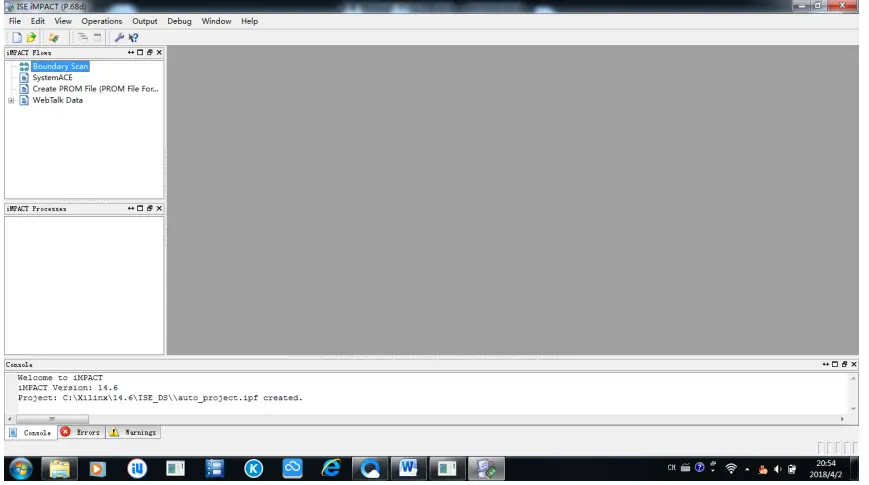Maximize the Console panel
The height and width of the screenshot is (485, 869).
click(835, 364)
